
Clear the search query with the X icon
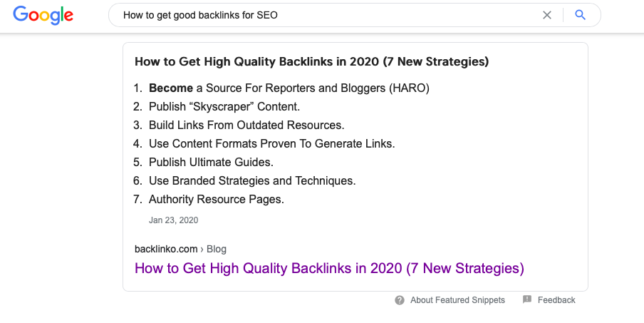point(547,15)
